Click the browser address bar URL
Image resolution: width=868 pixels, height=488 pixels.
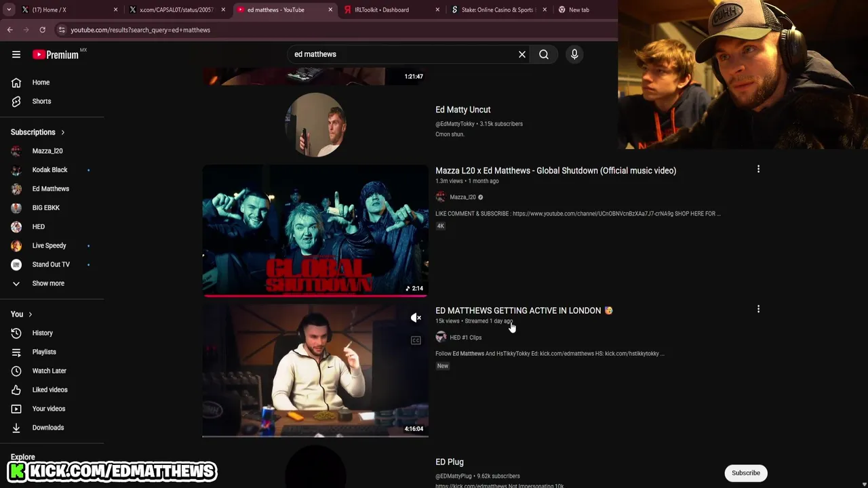tap(140, 30)
